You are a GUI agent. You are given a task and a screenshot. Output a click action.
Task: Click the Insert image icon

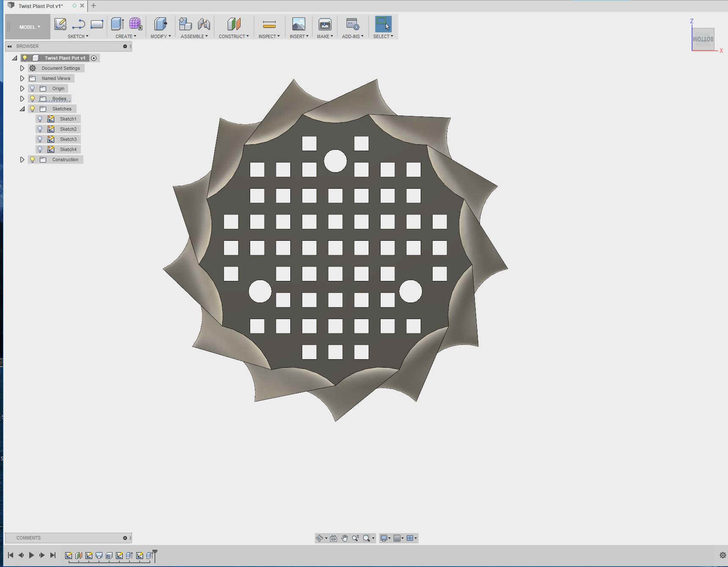(x=299, y=24)
